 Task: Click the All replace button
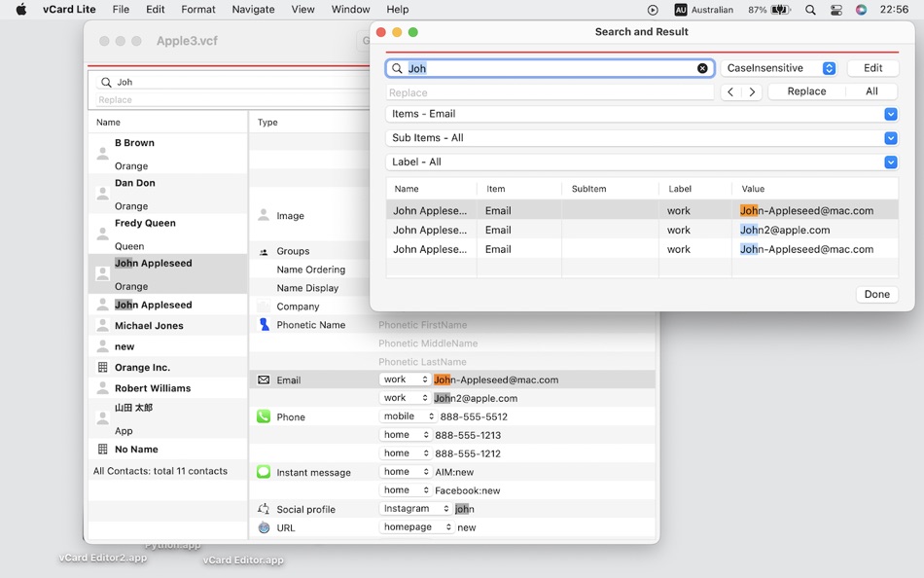[871, 91]
